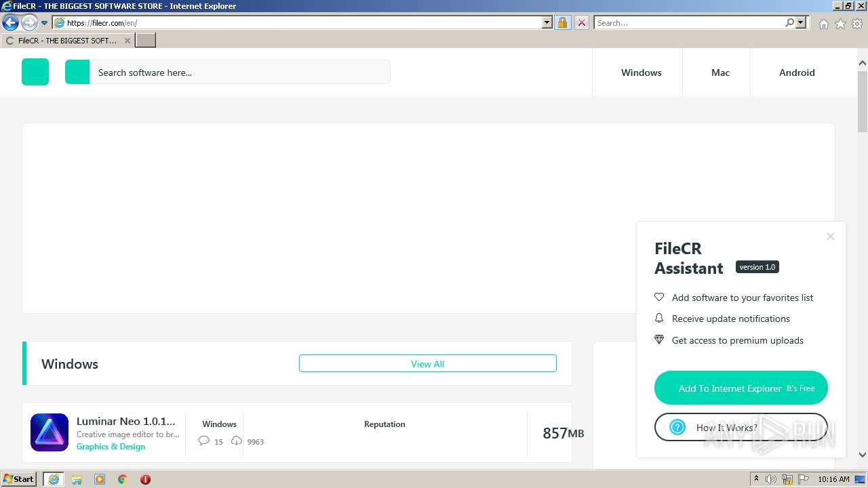
Task: Click the volume speaker tray icon
Action: click(x=771, y=479)
